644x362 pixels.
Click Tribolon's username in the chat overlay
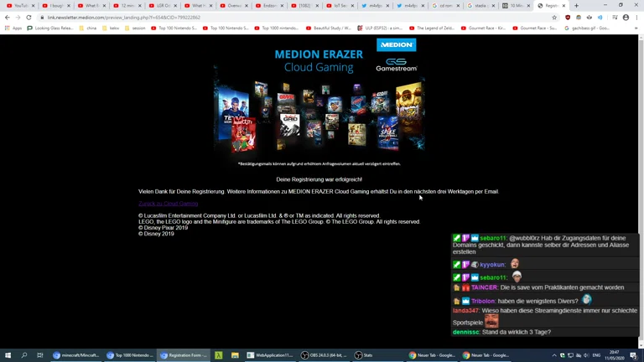click(483, 302)
